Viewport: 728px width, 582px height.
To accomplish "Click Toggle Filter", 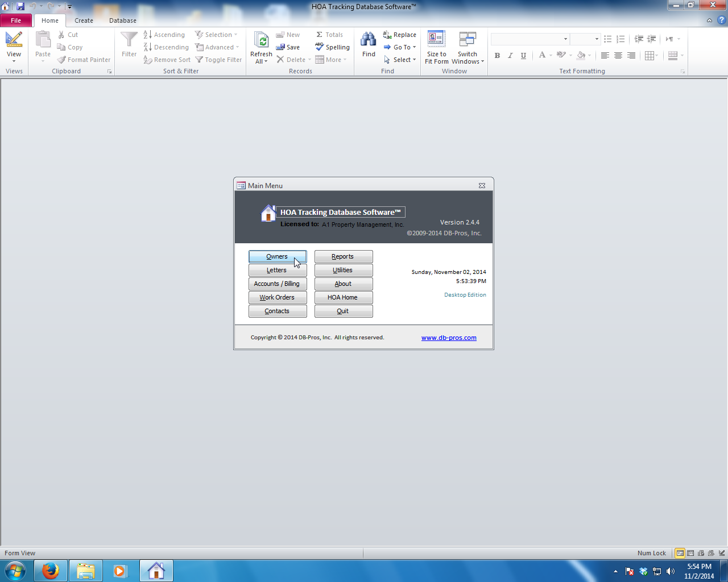I will pyautogui.click(x=218, y=60).
